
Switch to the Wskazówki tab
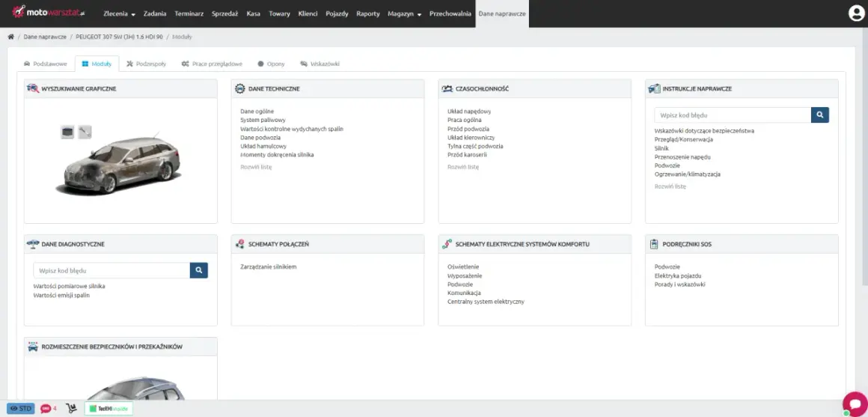[x=320, y=64]
